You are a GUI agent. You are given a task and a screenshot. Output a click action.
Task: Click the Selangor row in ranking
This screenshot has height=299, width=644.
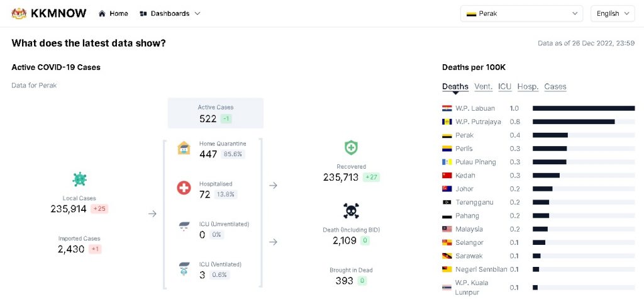(469, 242)
